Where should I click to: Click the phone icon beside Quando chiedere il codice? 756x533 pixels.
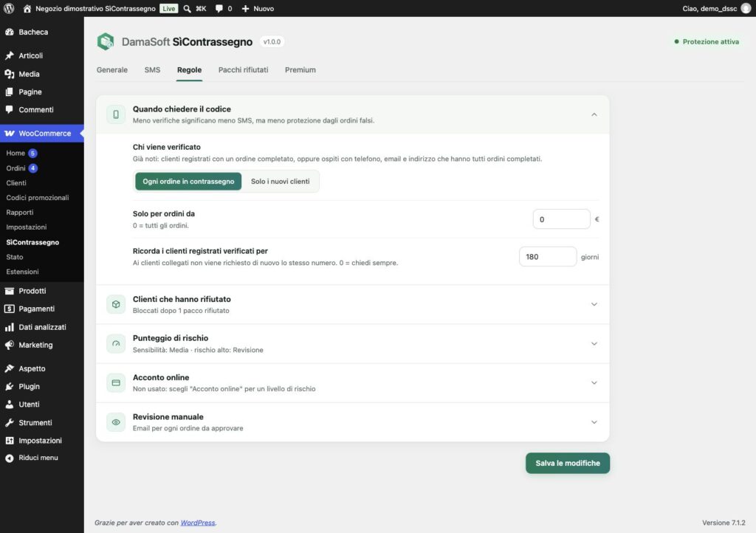(x=116, y=114)
